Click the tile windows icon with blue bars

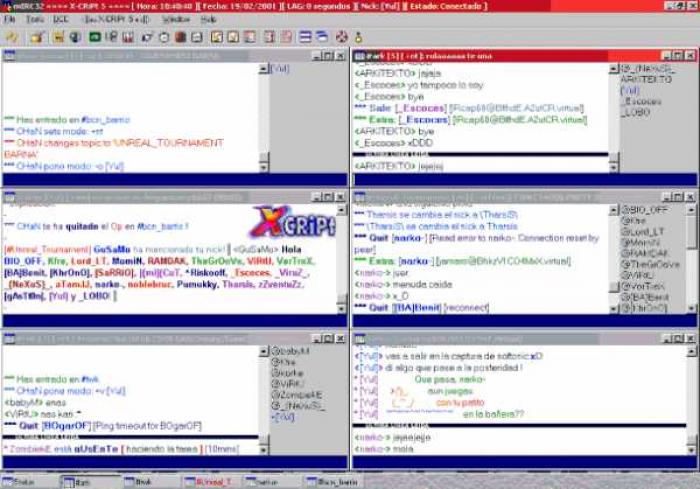coord(305,37)
